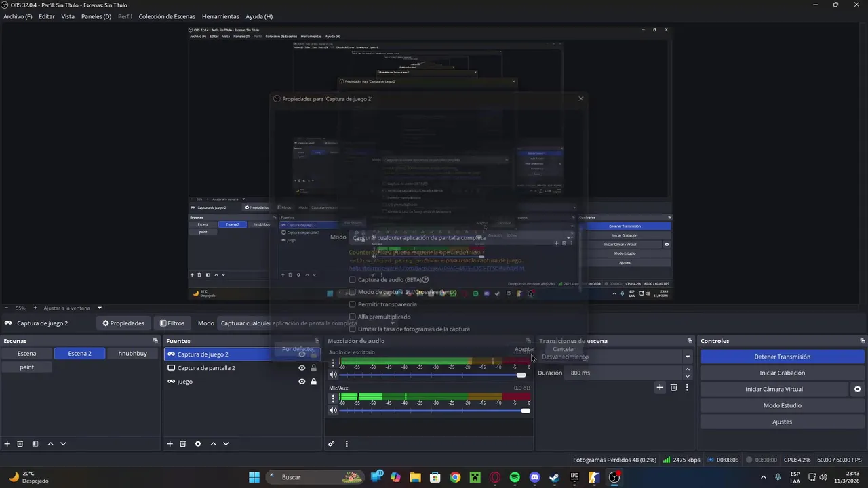Enable Modo Estudio
Image resolution: width=868 pixels, height=488 pixels.
[x=782, y=405]
